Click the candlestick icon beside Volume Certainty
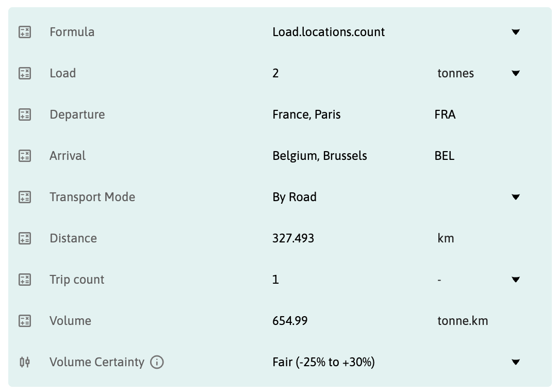This screenshot has width=557, height=392. pyautogui.click(x=25, y=362)
